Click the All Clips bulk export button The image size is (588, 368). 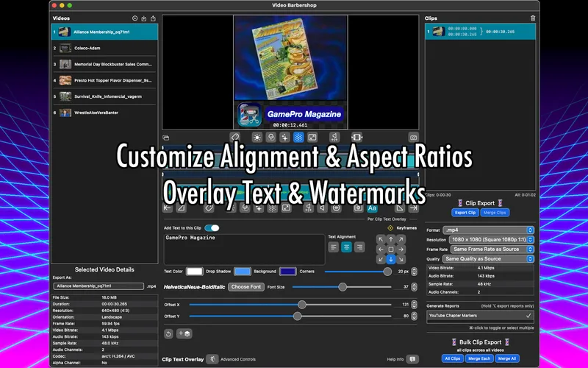pyautogui.click(x=452, y=358)
